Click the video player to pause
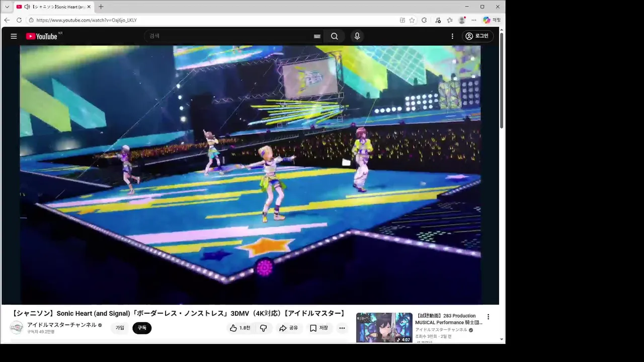This screenshot has height=362, width=644. click(x=250, y=175)
